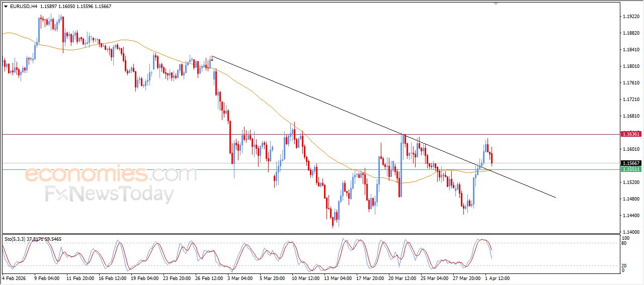
Task: Click the green 1.15511 price label
Action: click(x=631, y=170)
